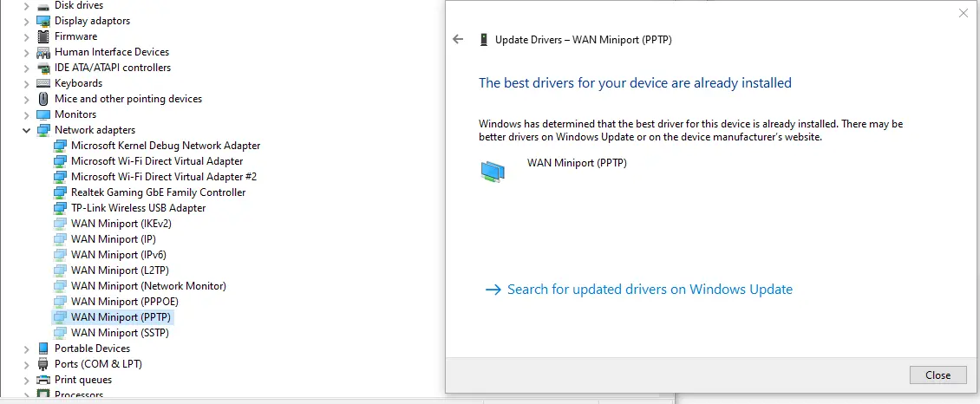
Task: Click the 'Windows has determined' description text
Action: [x=690, y=131]
